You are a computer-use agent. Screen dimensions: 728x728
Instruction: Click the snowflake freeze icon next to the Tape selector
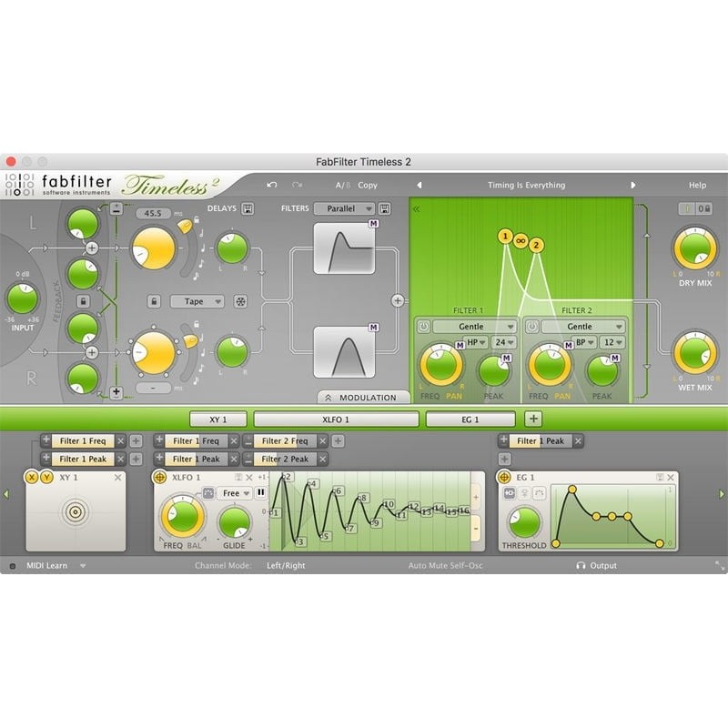point(240,301)
